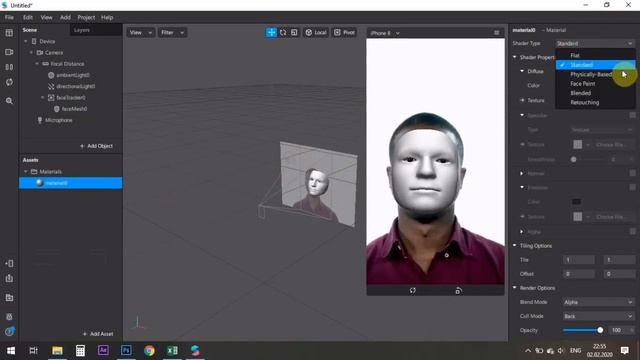Select material0 asset
Screen dimensions: 640x360
tap(71, 183)
